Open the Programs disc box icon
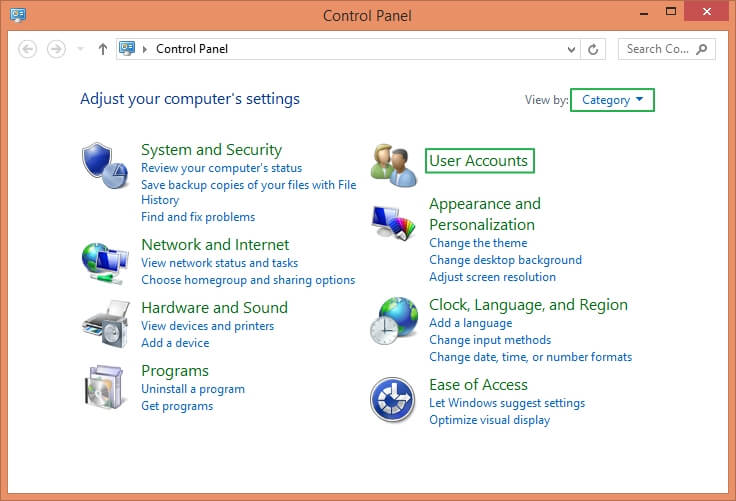This screenshot has height=501, width=736. [x=105, y=387]
